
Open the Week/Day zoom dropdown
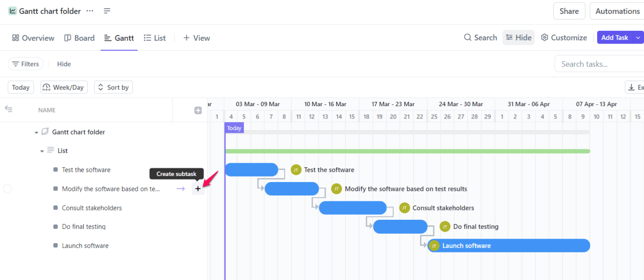[64, 87]
